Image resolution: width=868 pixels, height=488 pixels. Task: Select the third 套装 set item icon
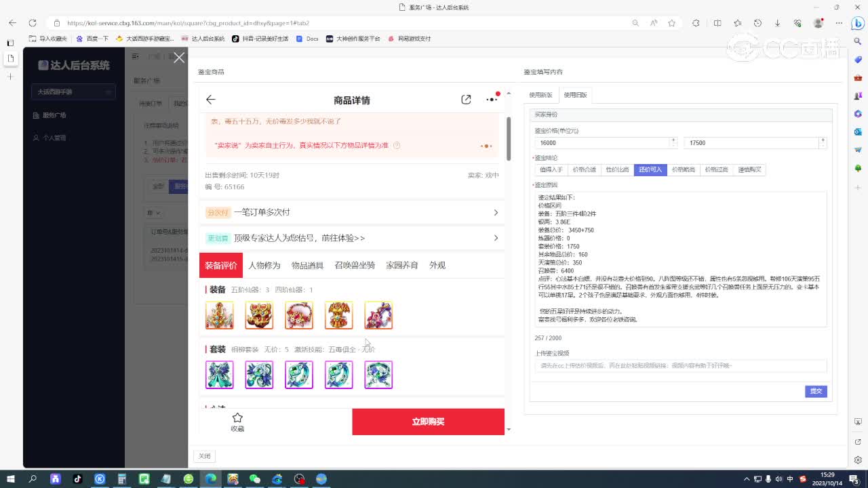pos(299,375)
